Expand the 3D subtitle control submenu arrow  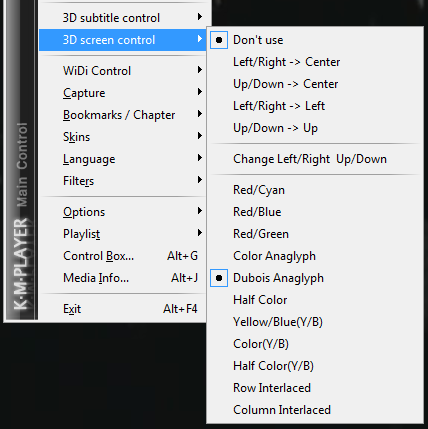click(x=200, y=17)
